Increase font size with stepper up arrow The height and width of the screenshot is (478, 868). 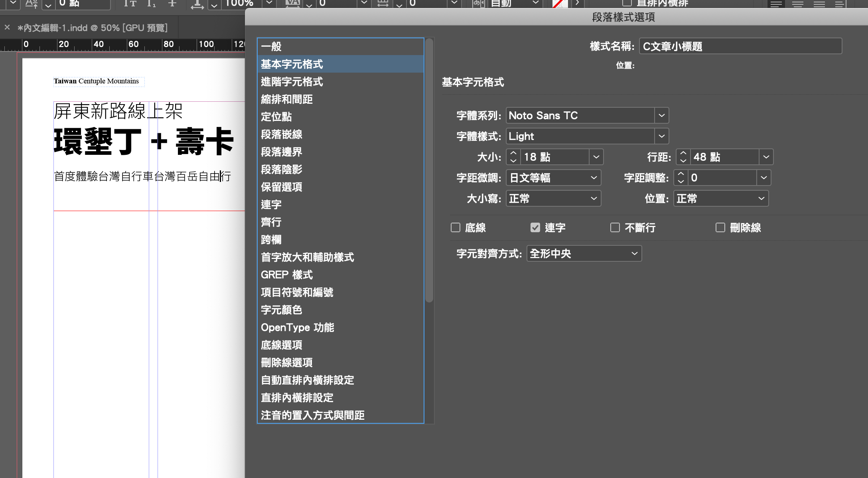(513, 153)
